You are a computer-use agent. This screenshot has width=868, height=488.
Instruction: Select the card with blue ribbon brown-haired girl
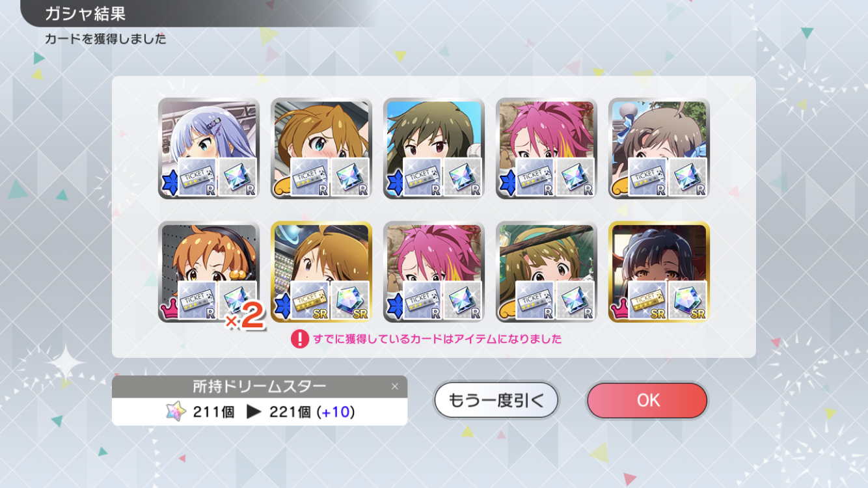point(658,148)
